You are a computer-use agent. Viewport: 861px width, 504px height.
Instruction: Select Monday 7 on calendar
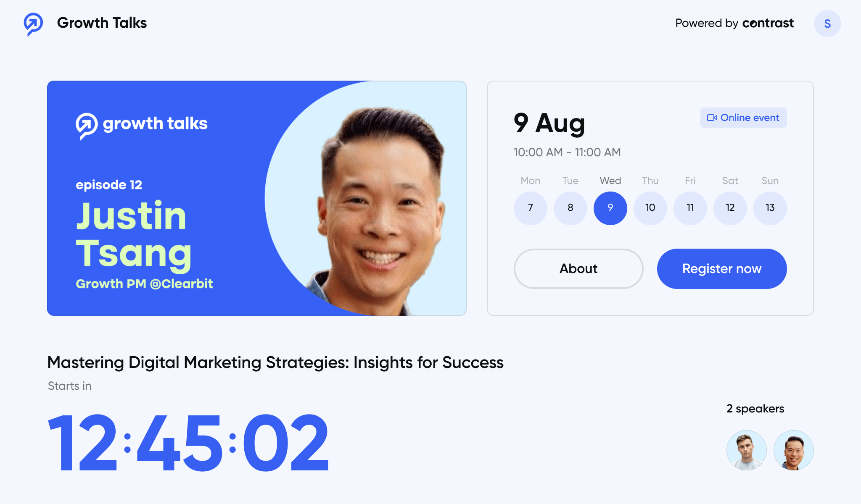[x=530, y=207]
